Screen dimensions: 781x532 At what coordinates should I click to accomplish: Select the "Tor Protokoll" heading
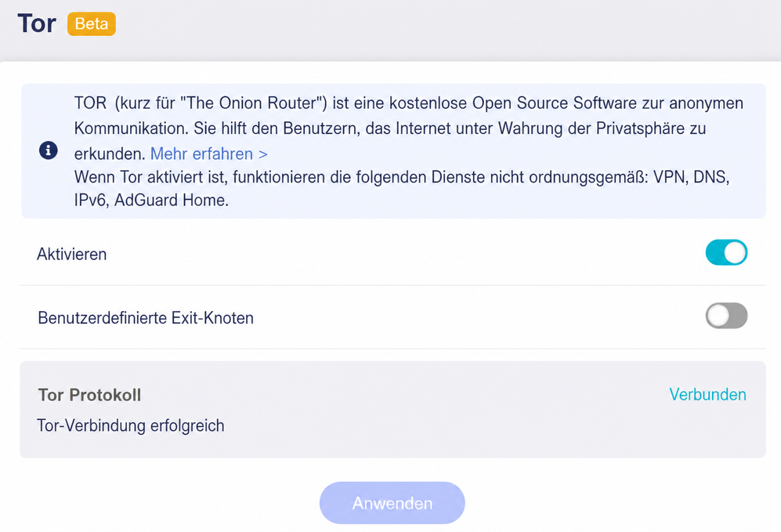click(x=89, y=395)
